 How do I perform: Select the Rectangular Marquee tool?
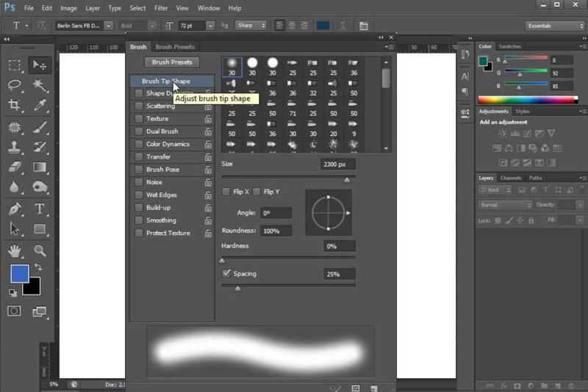point(14,65)
